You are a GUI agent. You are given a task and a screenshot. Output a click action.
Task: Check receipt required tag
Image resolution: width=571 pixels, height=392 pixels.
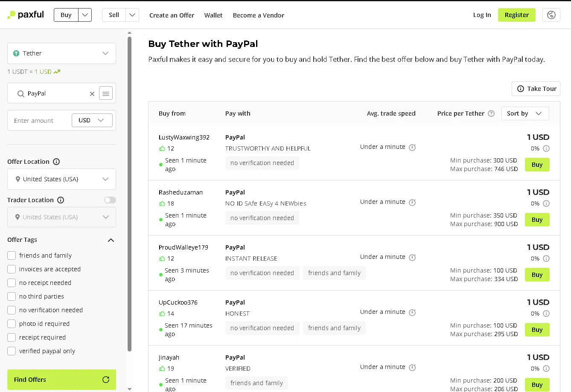[x=12, y=337]
